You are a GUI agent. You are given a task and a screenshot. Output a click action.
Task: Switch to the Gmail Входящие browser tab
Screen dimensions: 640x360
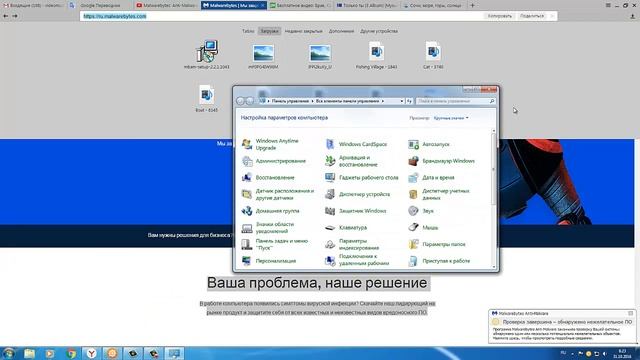pos(33,5)
